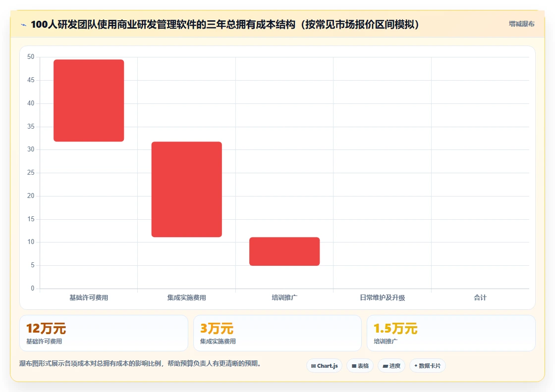Click the 1.5万元 培训推广 data card

point(451,333)
